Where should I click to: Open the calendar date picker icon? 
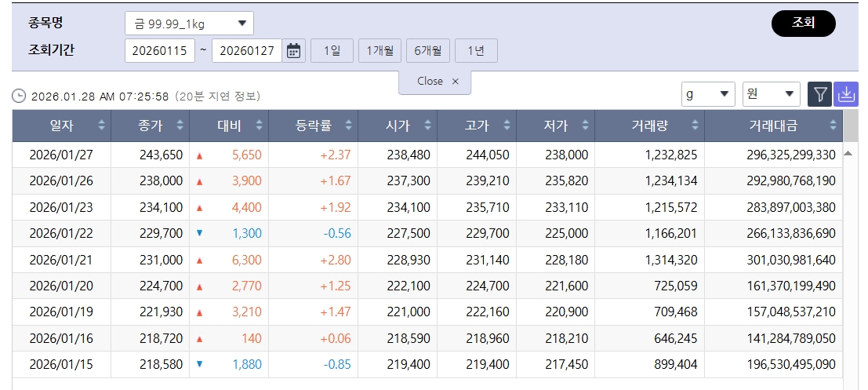[293, 51]
